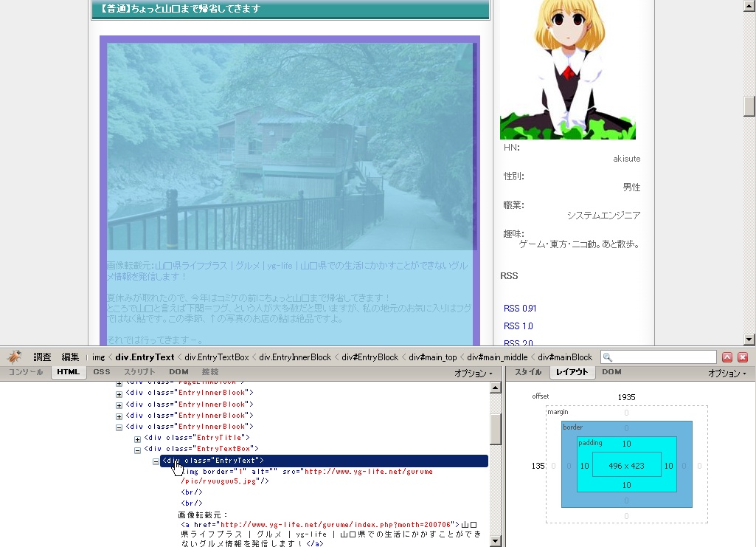This screenshot has width=756, height=547.
Task: Click the 496 x 423 content box
Action: pos(626,466)
